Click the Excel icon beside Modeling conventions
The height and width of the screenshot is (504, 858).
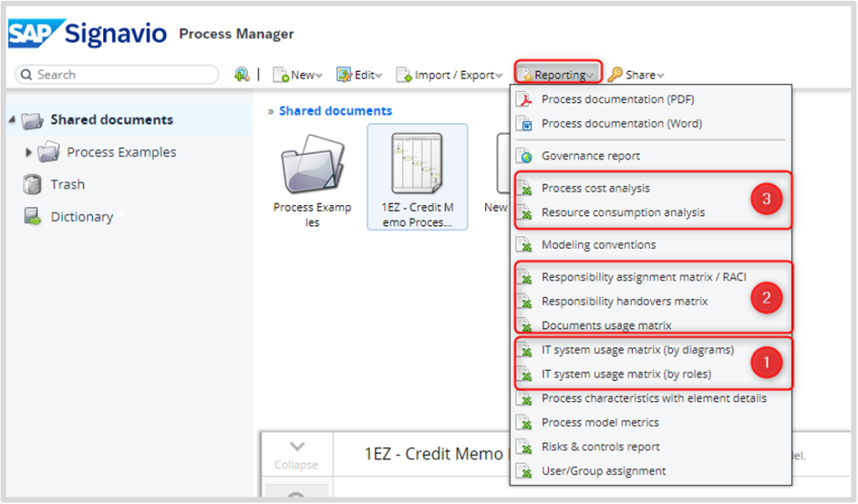click(525, 244)
